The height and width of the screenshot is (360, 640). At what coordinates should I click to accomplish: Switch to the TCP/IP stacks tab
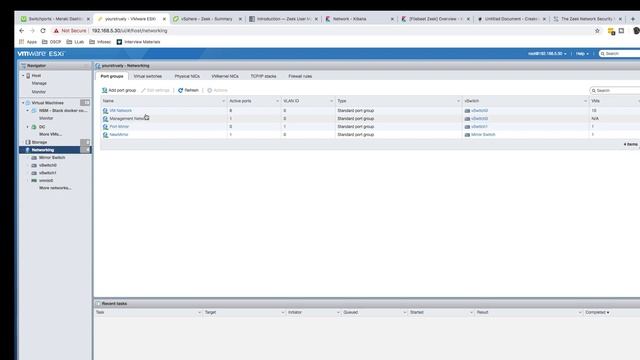pyautogui.click(x=263, y=76)
